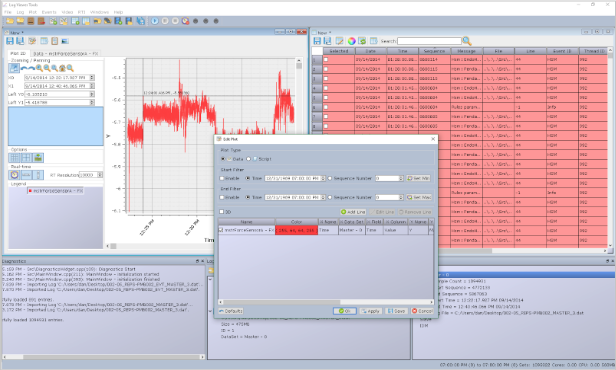Click the Set Min button in Start Filter
This screenshot has width=616, height=370.
tap(418, 178)
